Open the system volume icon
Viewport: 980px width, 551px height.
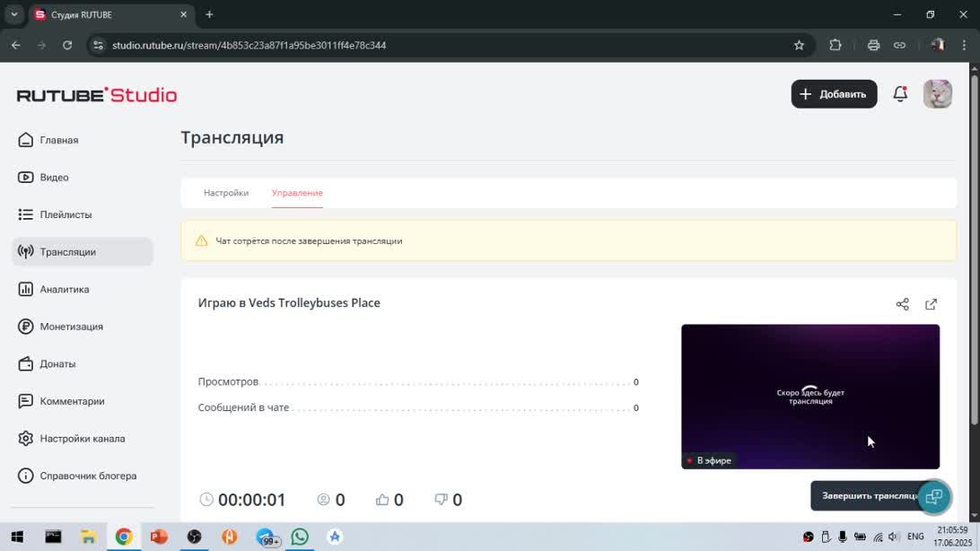(x=894, y=537)
